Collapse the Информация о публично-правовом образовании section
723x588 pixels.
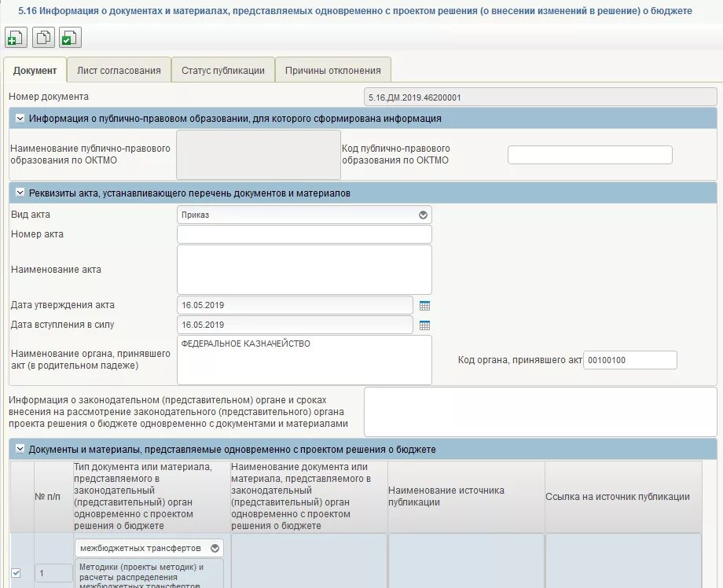pos(20,119)
